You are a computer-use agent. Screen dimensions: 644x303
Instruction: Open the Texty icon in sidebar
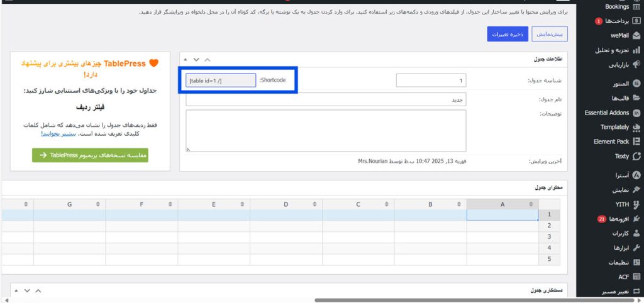(x=636, y=156)
